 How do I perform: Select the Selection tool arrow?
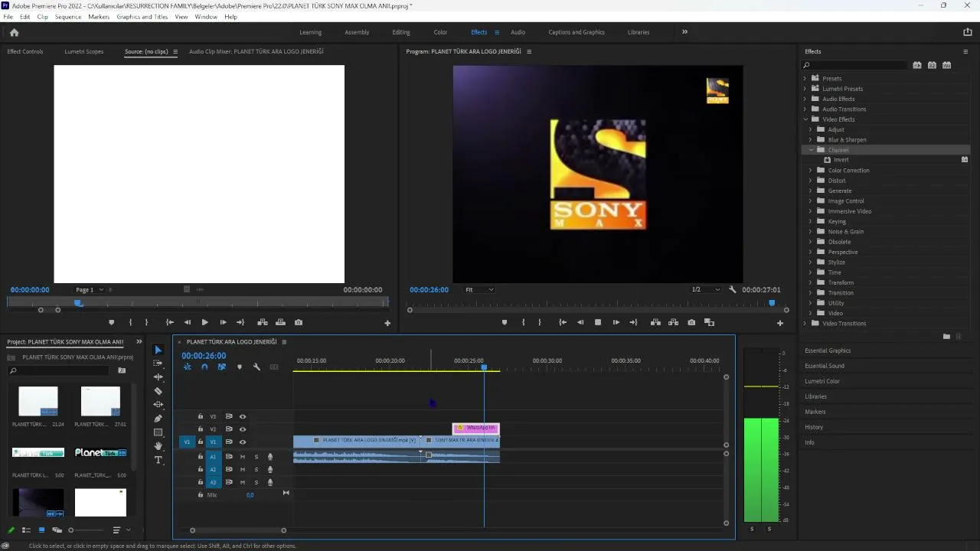[158, 350]
